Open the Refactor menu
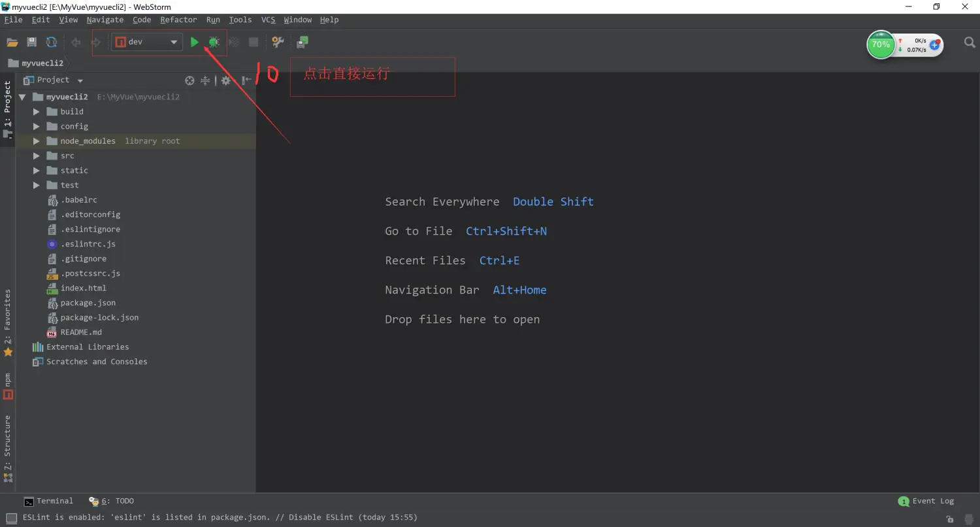Screen dimensions: 980x527 [x=178, y=20]
